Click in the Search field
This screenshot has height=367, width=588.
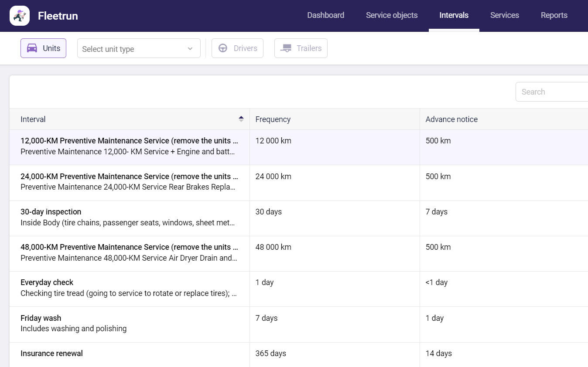point(552,92)
